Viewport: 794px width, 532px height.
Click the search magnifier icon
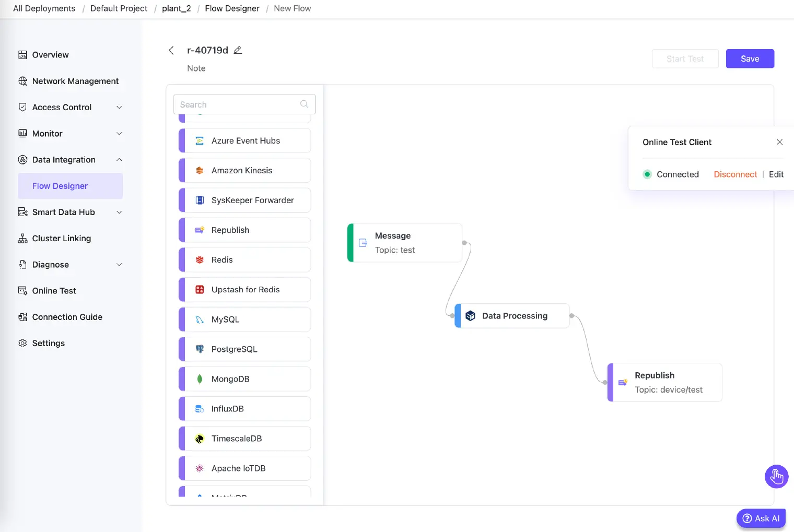[304, 104]
